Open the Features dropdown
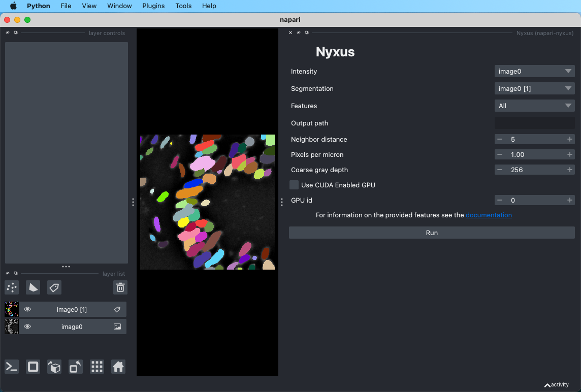The width and height of the screenshot is (581, 392). [x=534, y=106]
